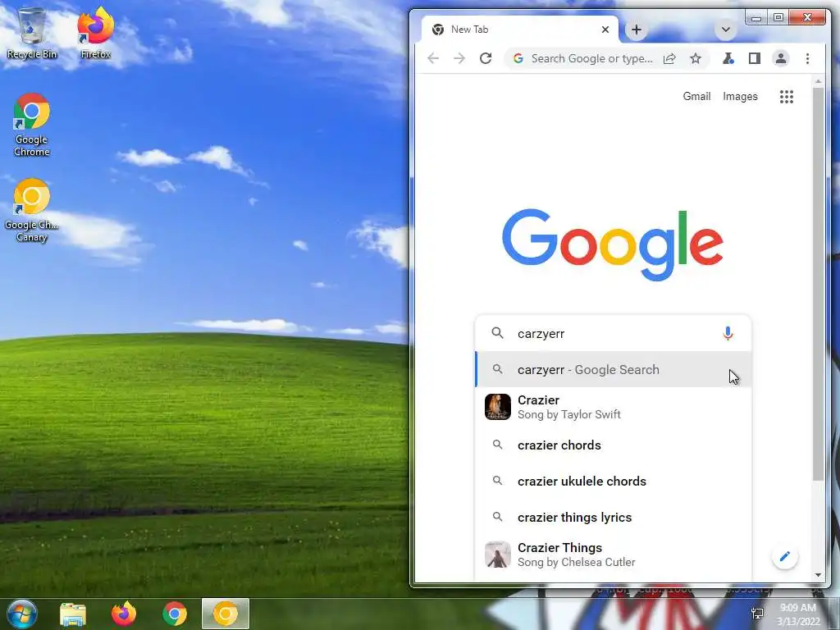Select the carzyerr - Google Search suggestion

point(613,370)
